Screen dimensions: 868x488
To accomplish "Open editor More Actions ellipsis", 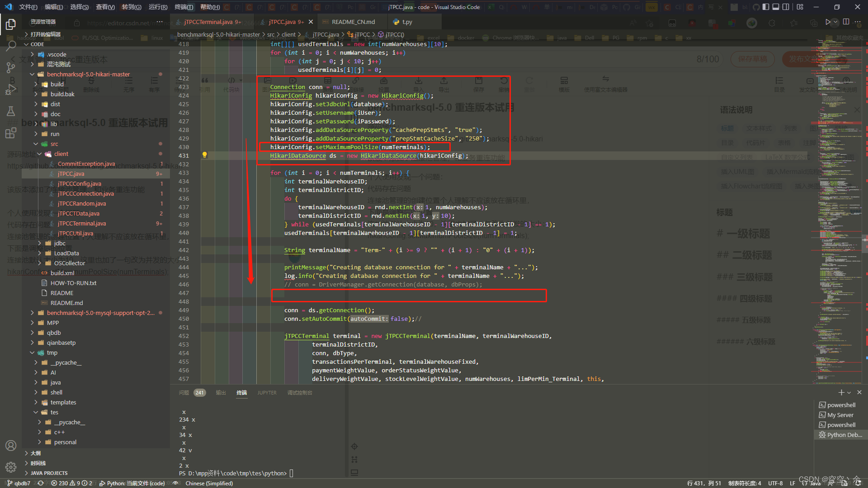I will click(x=859, y=22).
